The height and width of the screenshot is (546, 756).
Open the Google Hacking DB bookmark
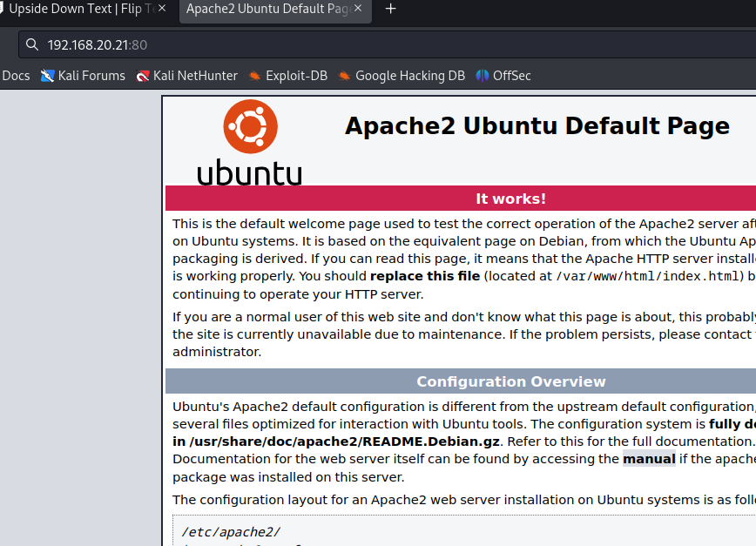(402, 76)
